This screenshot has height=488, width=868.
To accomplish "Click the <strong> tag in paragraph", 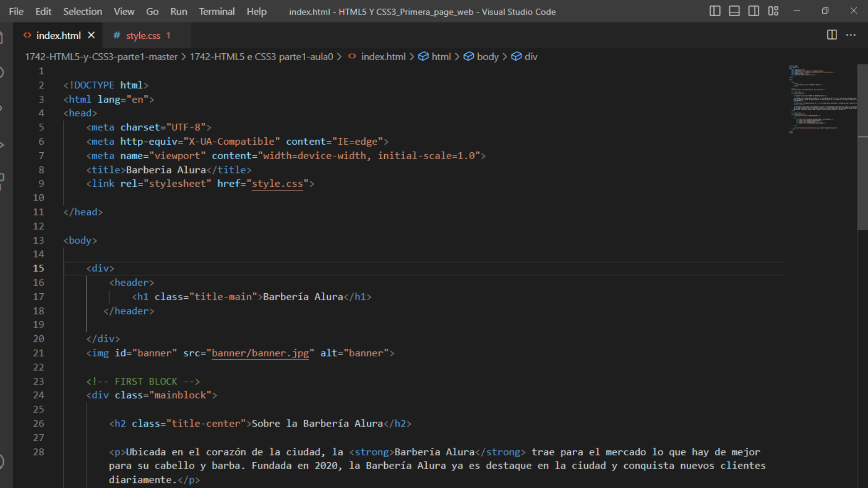I will click(x=372, y=452).
